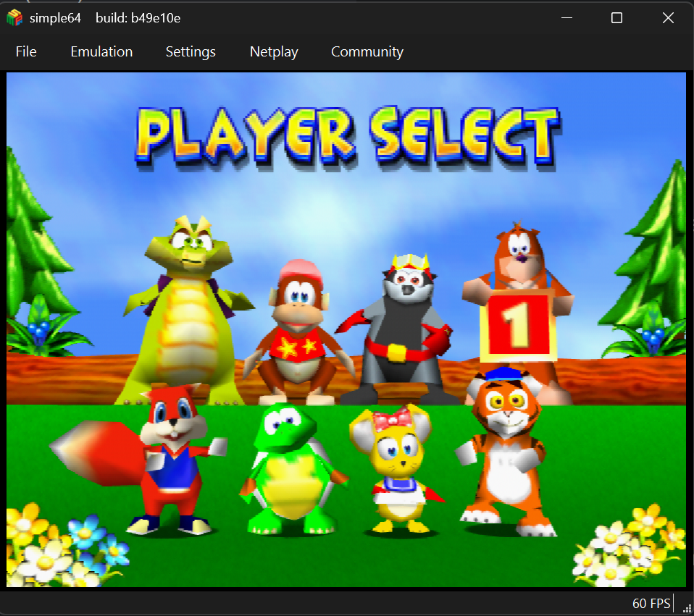Image resolution: width=694 pixels, height=616 pixels.
Task: Click the 60 FPS status indicator
Action: pyautogui.click(x=651, y=603)
